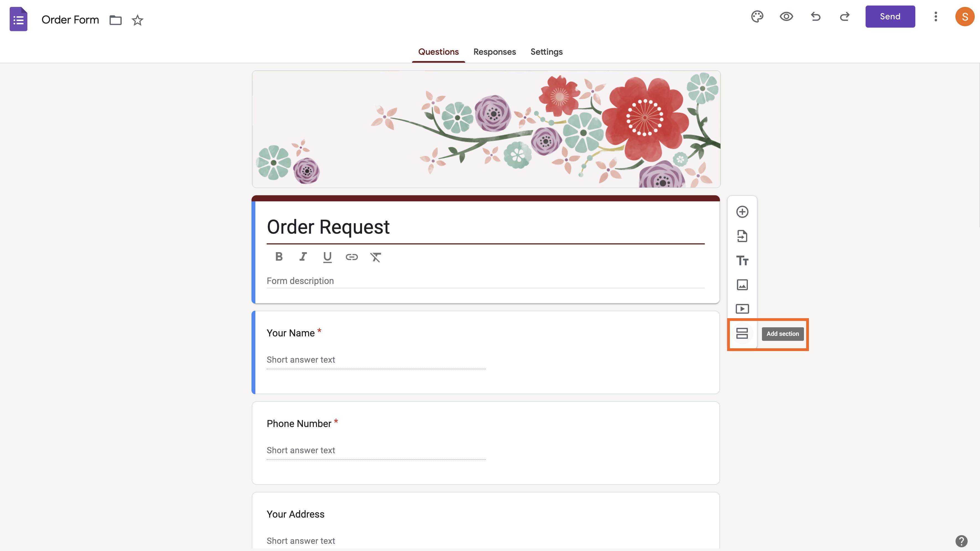
Task: Open the Move to folder picker
Action: (x=115, y=20)
